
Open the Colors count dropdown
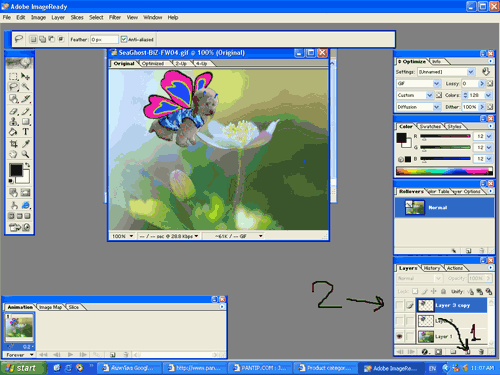click(488, 95)
